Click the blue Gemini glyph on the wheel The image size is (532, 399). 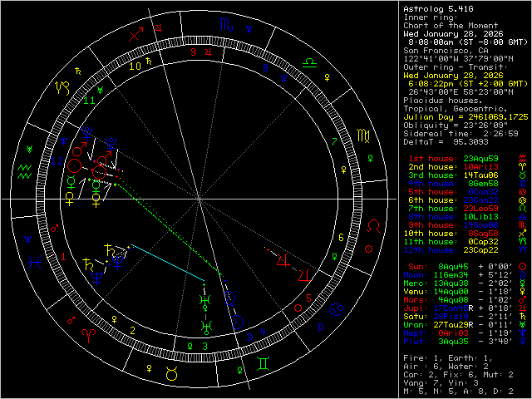[262, 362]
